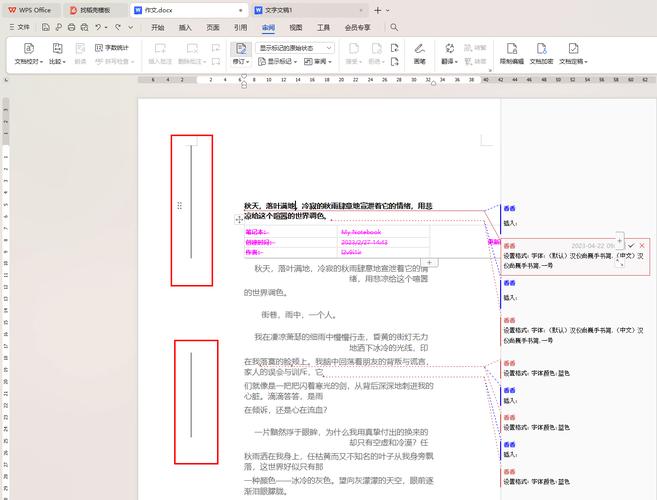Click the 2023/2/27 14:43 table cell

coord(383,242)
